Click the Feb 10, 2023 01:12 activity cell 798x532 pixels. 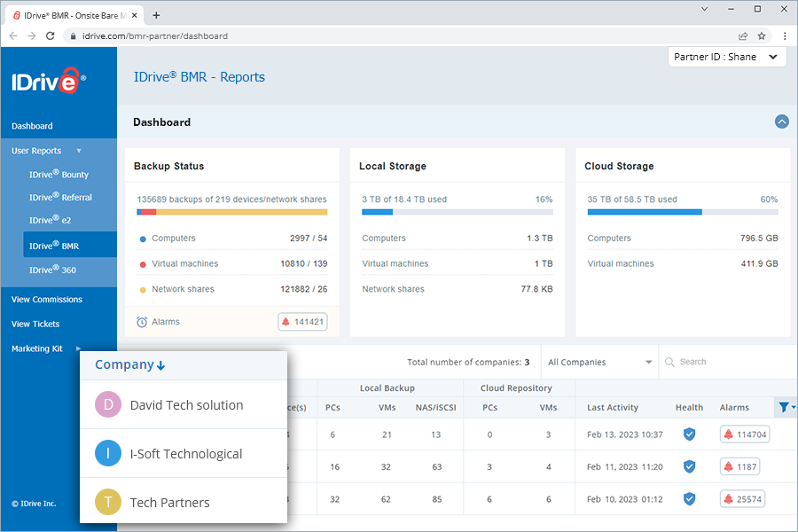[625, 499]
